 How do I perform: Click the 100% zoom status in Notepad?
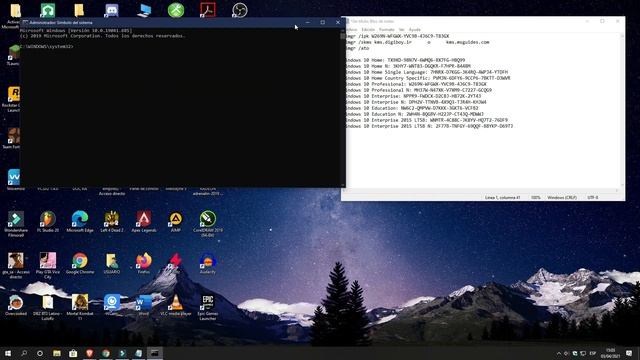click(x=536, y=198)
